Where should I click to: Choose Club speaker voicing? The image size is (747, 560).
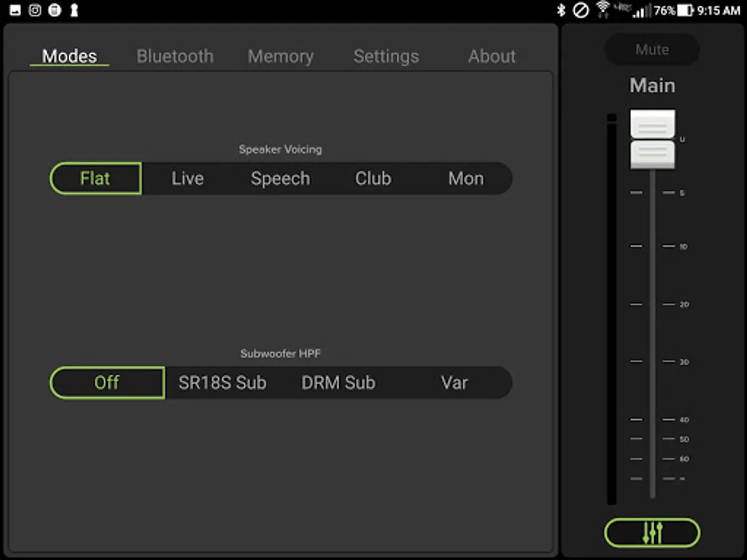coord(373,179)
